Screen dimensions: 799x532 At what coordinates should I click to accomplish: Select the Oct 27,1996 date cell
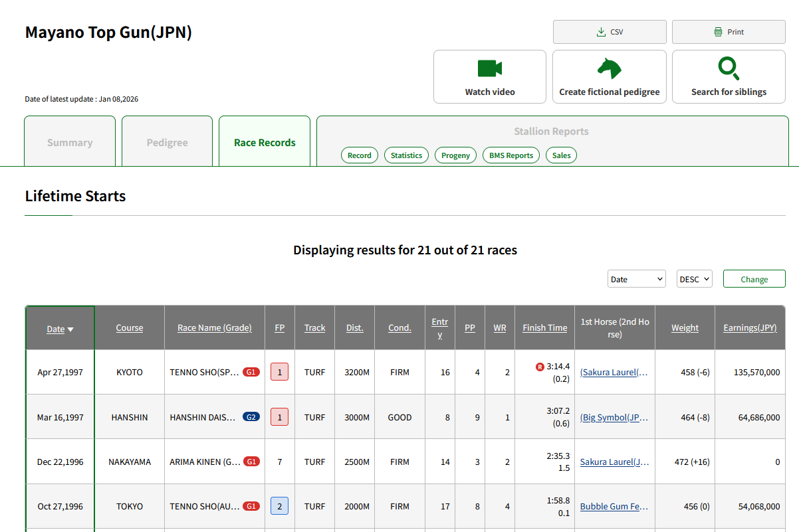click(x=60, y=506)
